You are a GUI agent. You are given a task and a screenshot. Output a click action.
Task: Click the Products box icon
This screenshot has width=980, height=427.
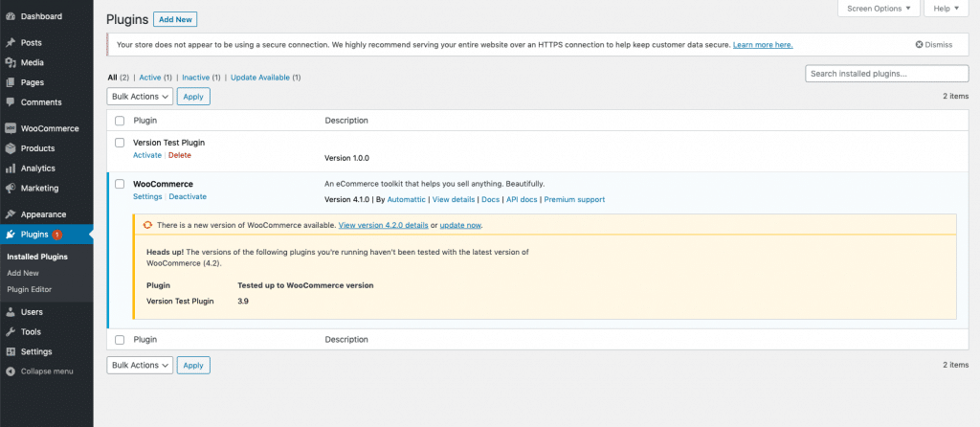10,148
